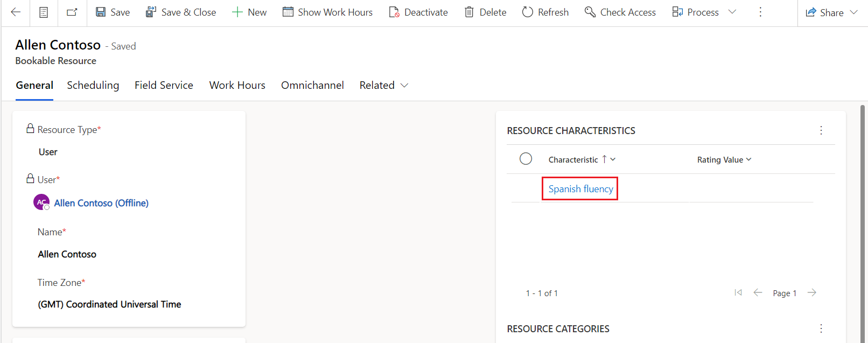Viewport: 868px width, 343px height.
Task: Go to next page arrow
Action: point(812,292)
